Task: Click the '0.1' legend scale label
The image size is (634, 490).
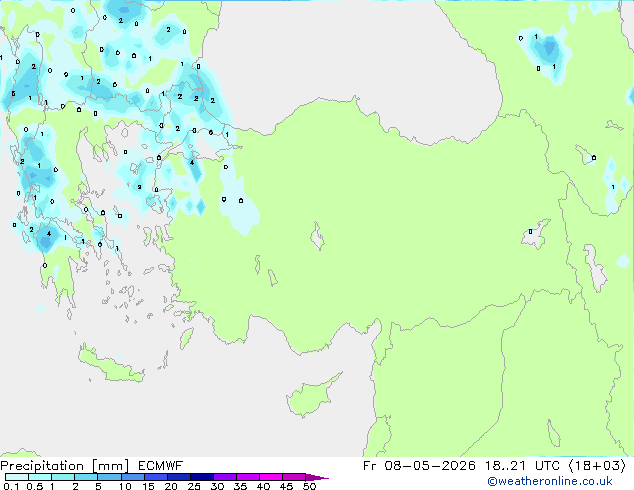Action: 11,486
